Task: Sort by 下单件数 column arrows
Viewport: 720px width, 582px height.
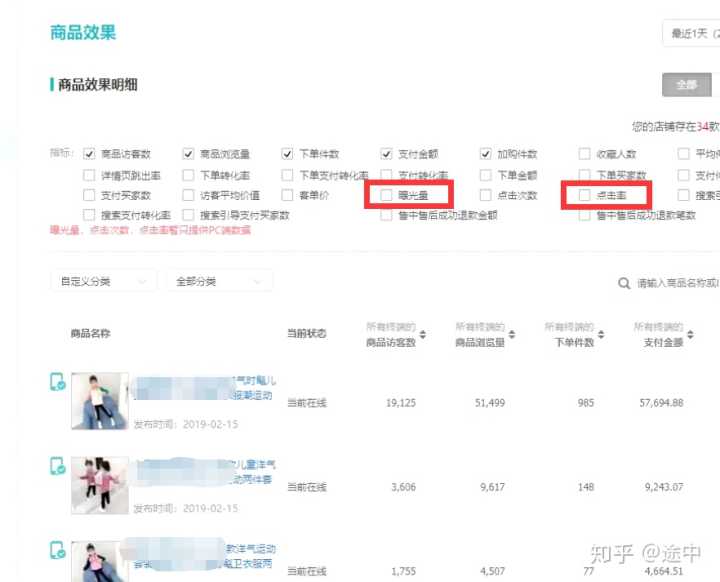Action: [x=601, y=334]
